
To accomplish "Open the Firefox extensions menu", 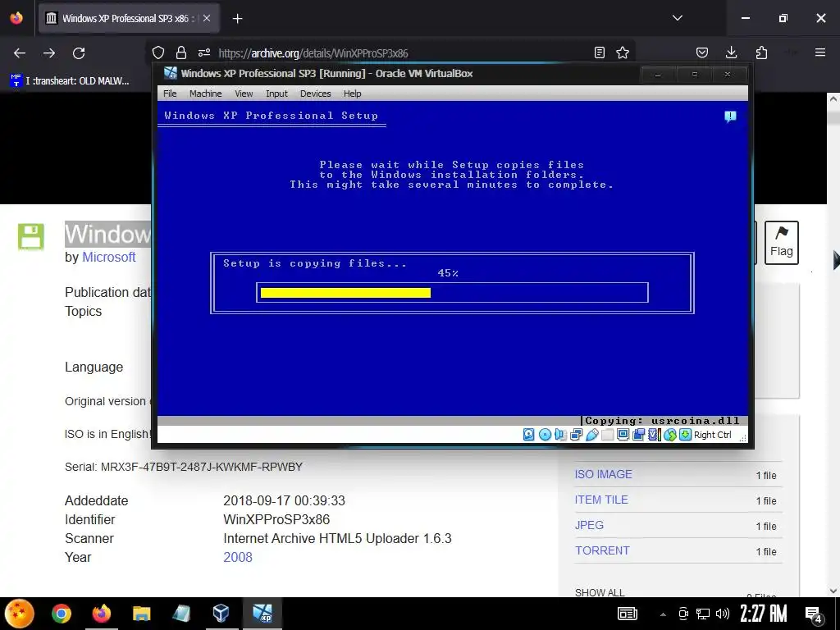I will click(x=761, y=52).
